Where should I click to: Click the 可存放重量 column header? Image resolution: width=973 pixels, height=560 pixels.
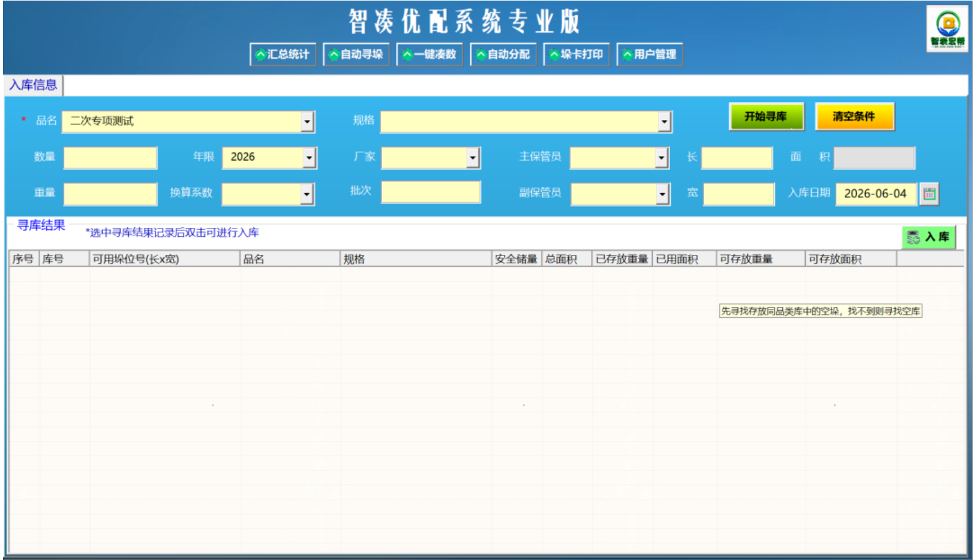click(761, 259)
